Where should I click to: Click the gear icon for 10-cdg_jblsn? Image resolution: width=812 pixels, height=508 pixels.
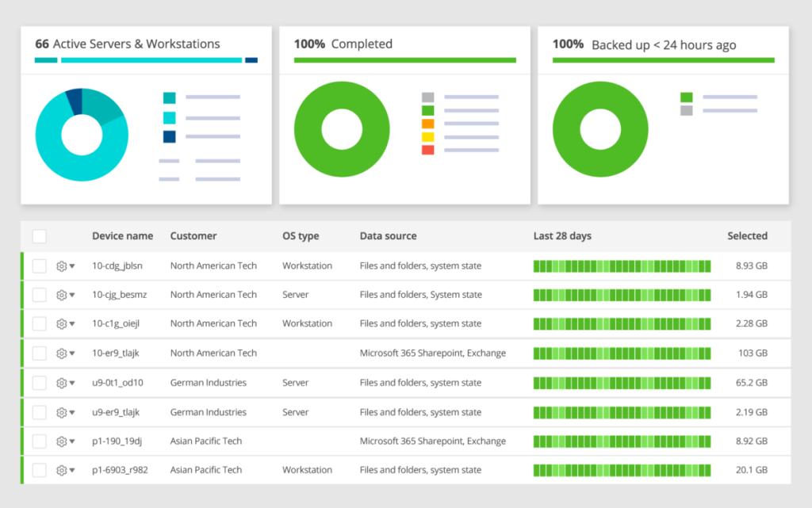tap(61, 266)
